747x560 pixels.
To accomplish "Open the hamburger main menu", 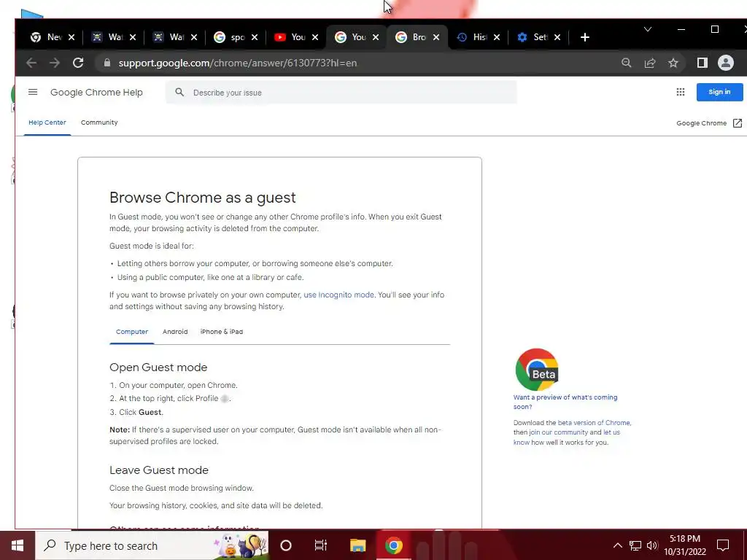I will (33, 92).
